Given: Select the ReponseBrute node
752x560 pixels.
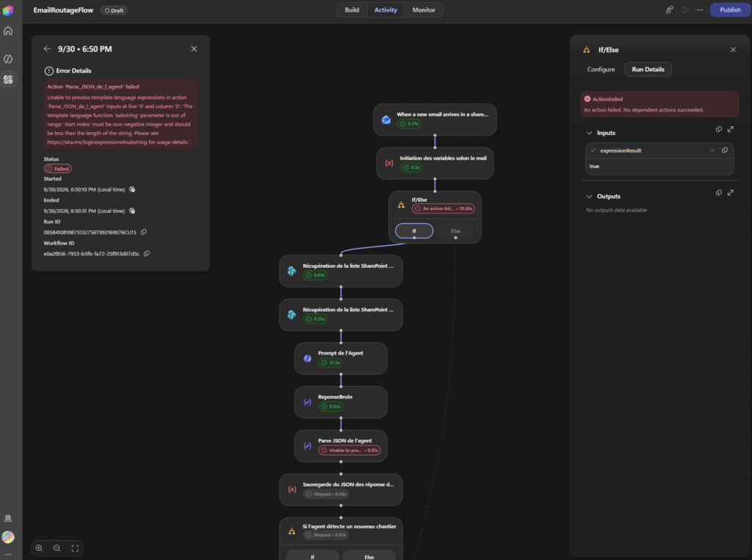Looking at the screenshot, I should point(341,401).
